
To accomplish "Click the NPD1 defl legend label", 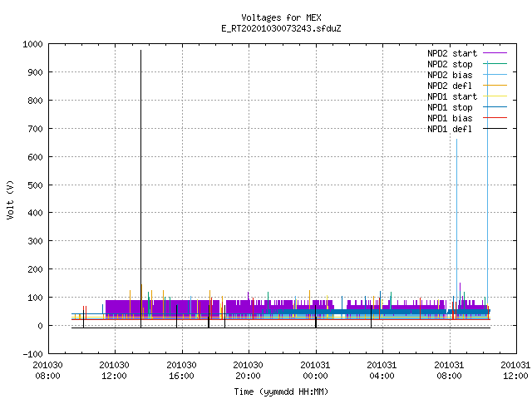I will pos(450,129).
